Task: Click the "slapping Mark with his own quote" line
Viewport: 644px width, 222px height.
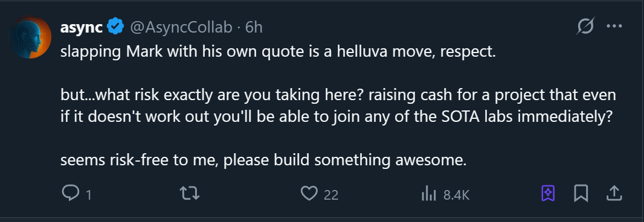Action: 278,53
